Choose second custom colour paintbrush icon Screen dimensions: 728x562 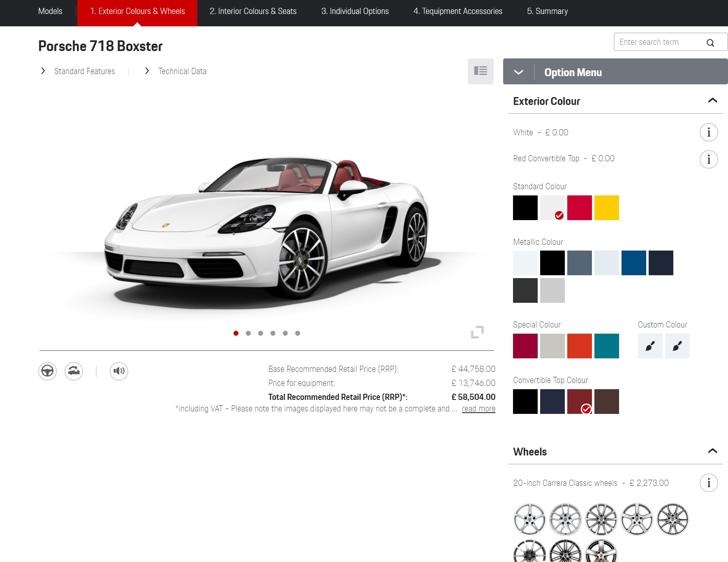click(677, 346)
